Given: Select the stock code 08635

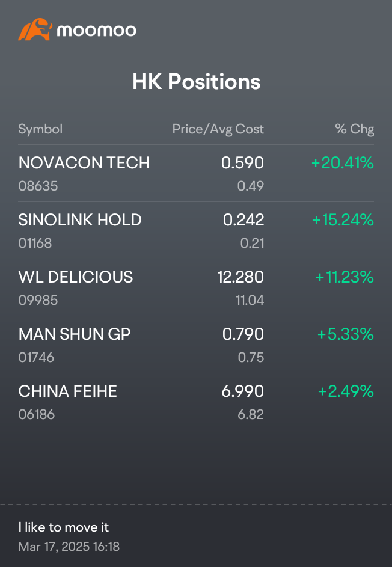Looking at the screenshot, I should (38, 186).
